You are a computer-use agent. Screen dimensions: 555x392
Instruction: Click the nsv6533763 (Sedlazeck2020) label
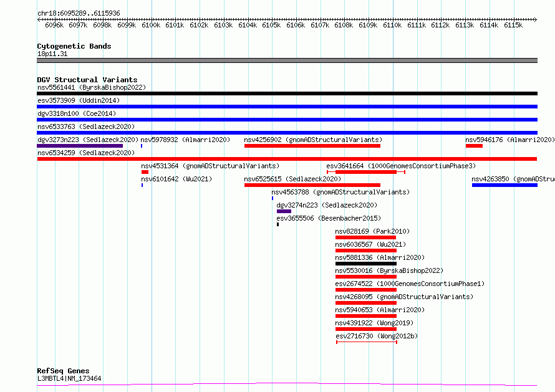86,127
